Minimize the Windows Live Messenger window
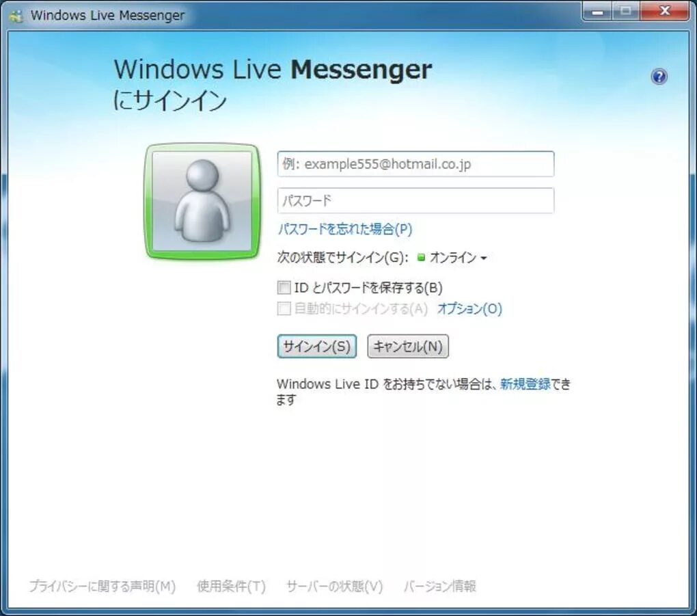 pos(598,11)
